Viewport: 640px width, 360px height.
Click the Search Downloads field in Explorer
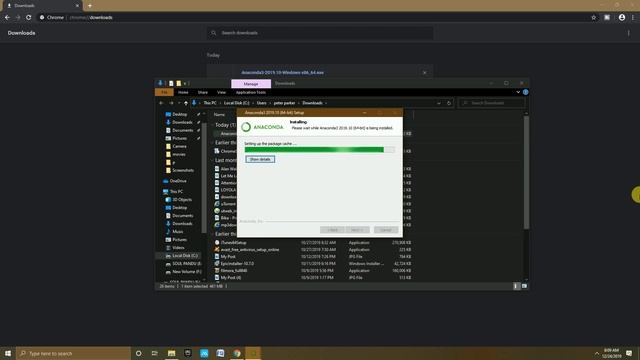click(x=491, y=103)
